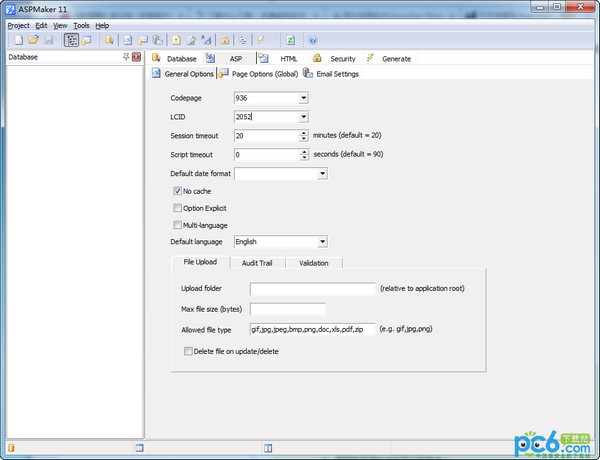Click the toolbar window icon left of the yellow database icon

[x=86, y=40]
